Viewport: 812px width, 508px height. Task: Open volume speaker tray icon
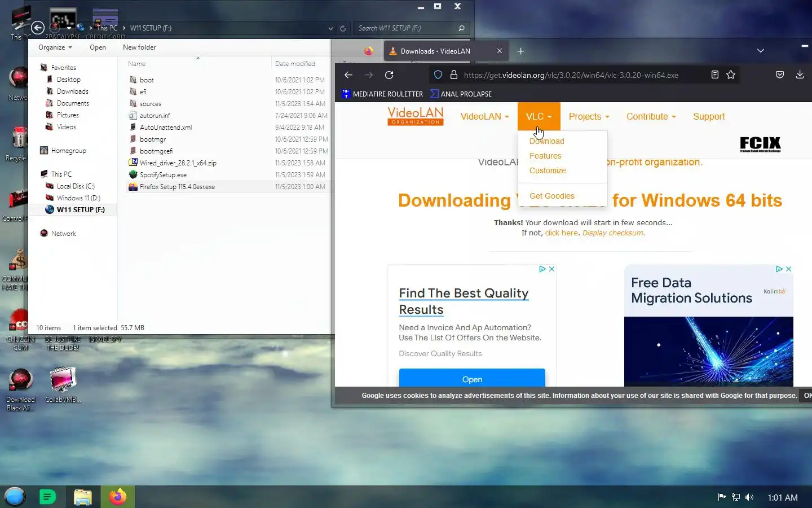point(749,497)
